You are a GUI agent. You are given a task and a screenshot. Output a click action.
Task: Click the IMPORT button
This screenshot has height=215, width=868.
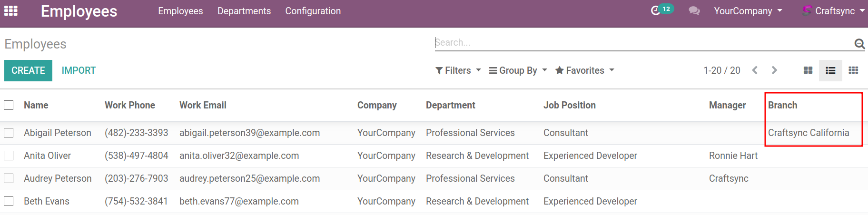pyautogui.click(x=79, y=70)
